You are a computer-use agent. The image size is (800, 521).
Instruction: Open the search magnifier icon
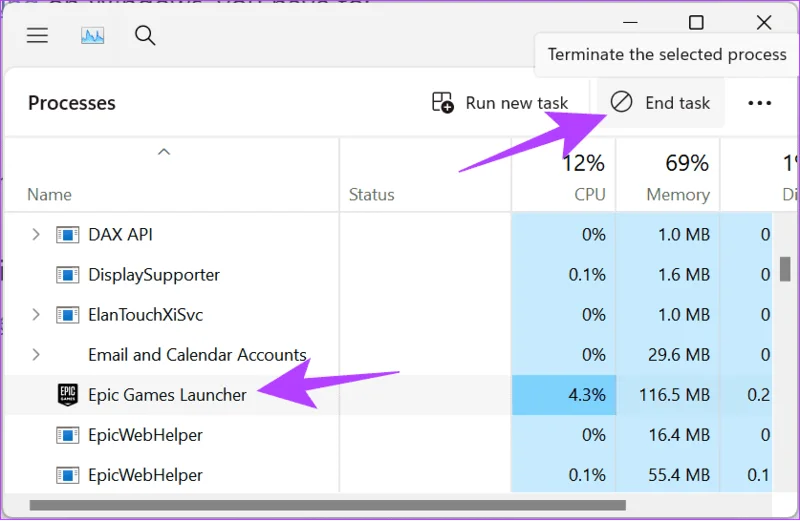tap(145, 35)
